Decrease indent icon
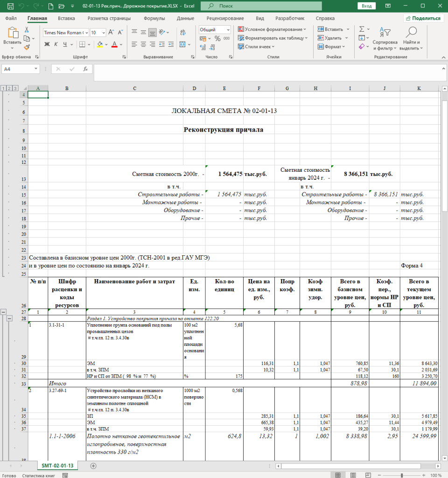 tap(162, 44)
